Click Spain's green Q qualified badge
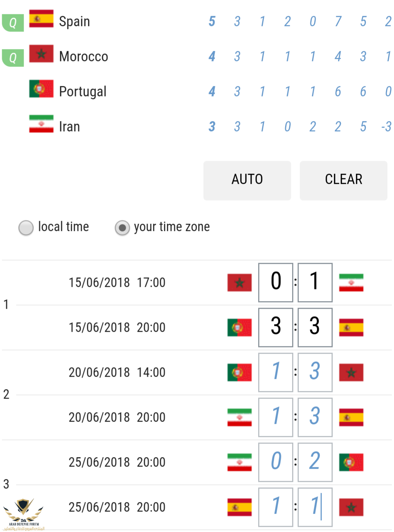This screenshot has height=532, width=394. (x=13, y=23)
